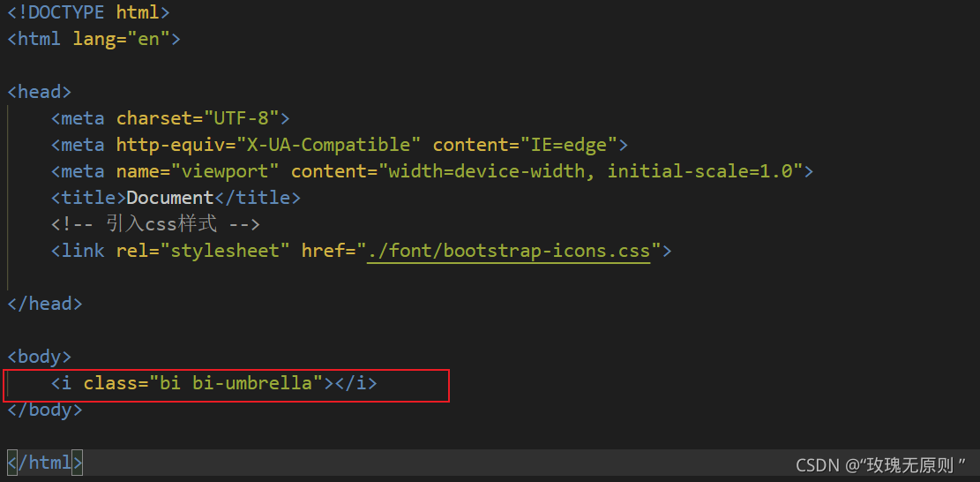
Task: Click the opening <title> tag
Action: 89,198
